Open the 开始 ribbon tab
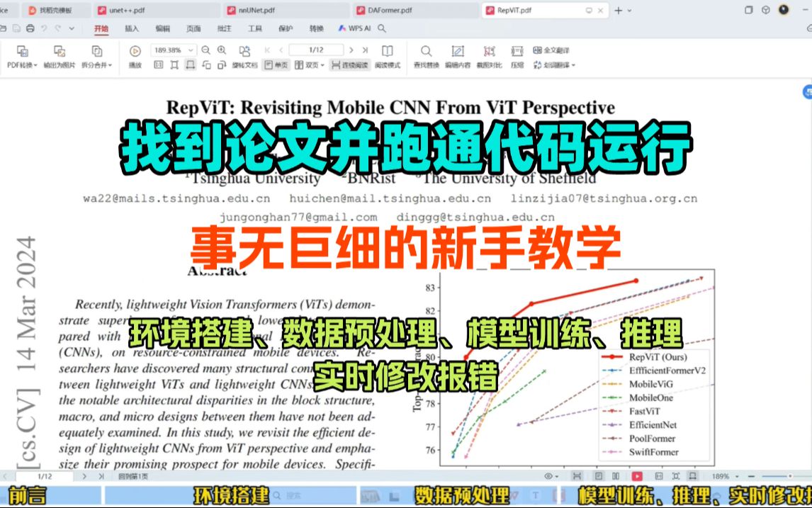812x508 pixels. pos(101,28)
